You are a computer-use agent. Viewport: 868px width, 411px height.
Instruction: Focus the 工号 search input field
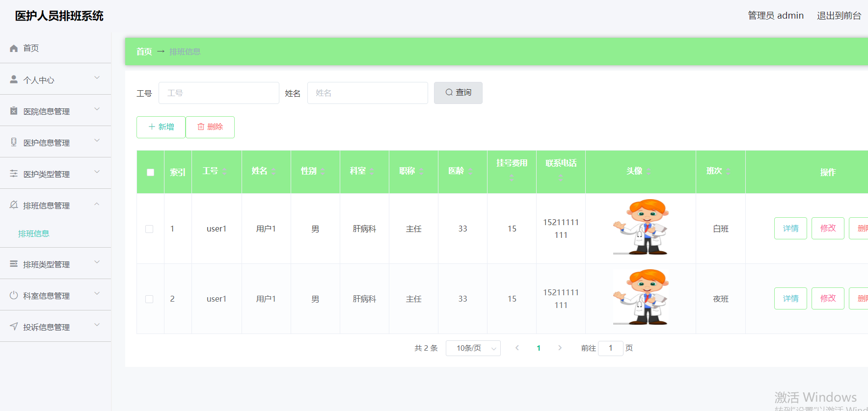click(219, 93)
